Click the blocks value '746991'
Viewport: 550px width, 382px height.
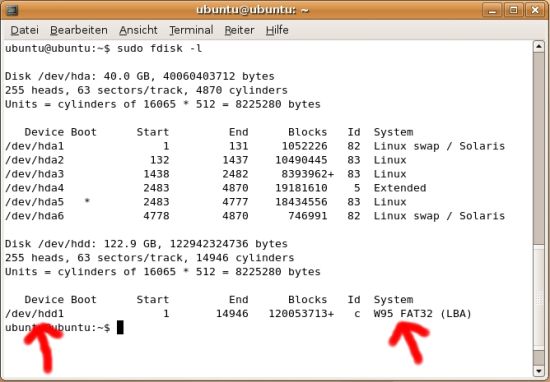point(308,216)
